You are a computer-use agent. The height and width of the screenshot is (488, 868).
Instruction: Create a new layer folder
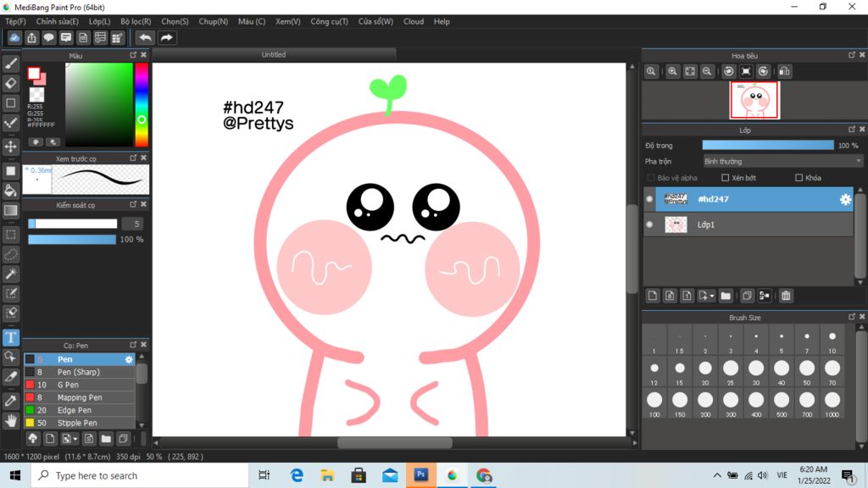coord(726,296)
